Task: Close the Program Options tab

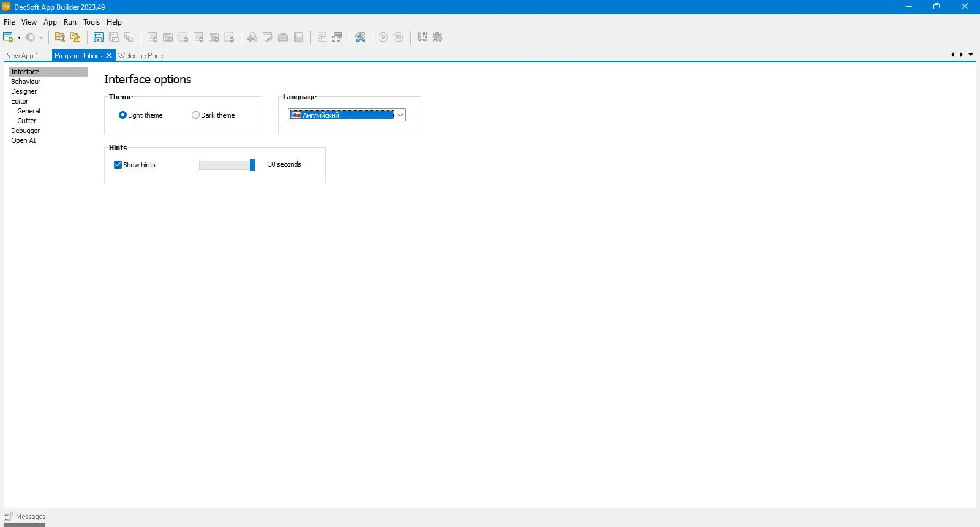Action: (109, 55)
